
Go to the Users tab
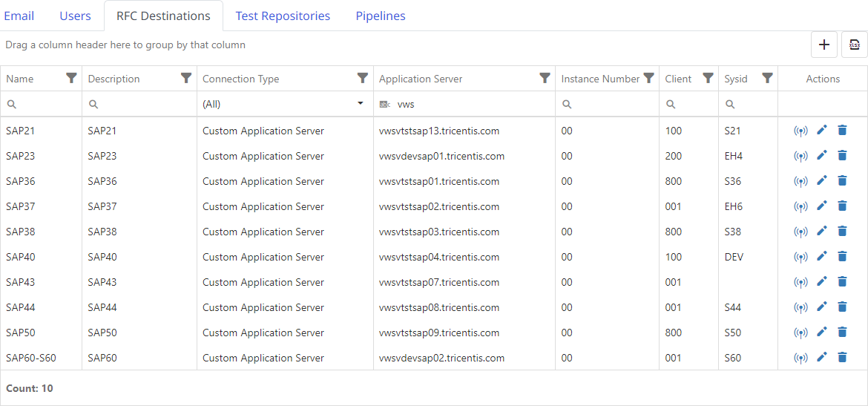[x=75, y=16]
